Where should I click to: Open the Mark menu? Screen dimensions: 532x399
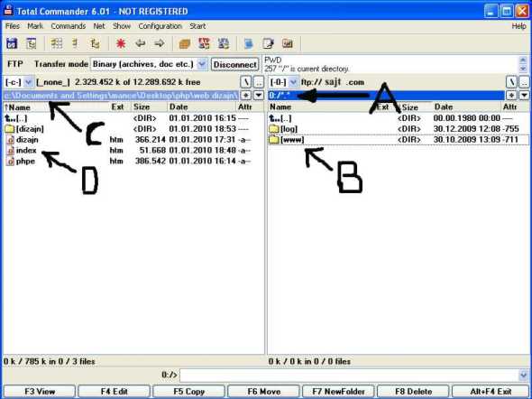tap(35, 26)
